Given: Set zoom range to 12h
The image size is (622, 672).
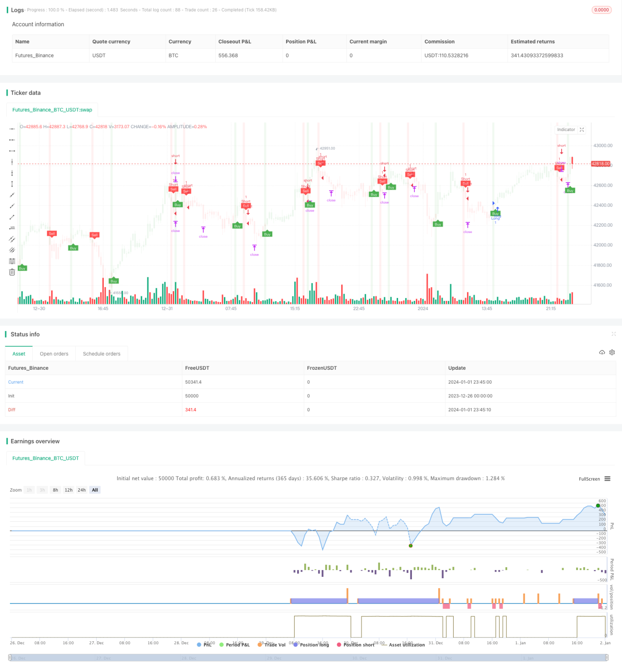Looking at the screenshot, I should tap(68, 490).
